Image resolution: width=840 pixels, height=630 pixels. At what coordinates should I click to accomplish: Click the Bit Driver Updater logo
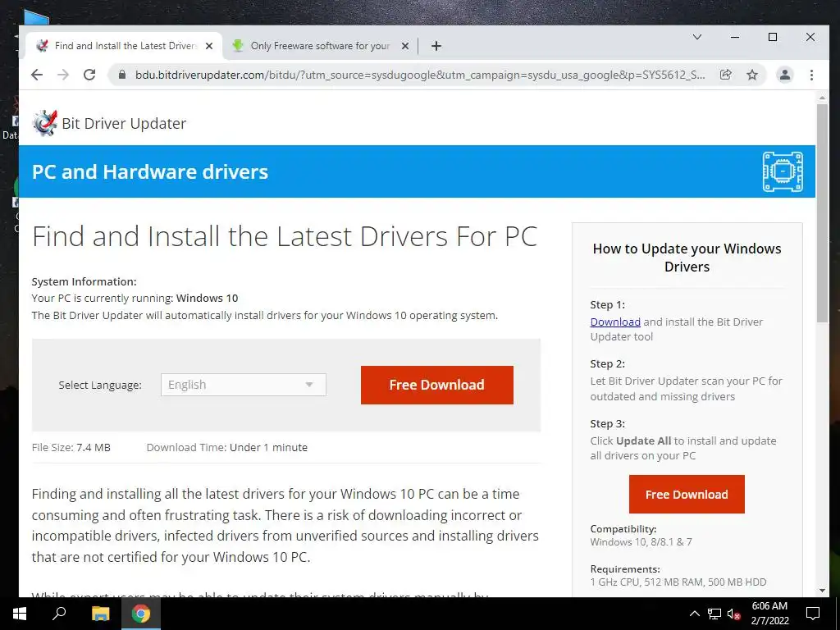(x=44, y=123)
